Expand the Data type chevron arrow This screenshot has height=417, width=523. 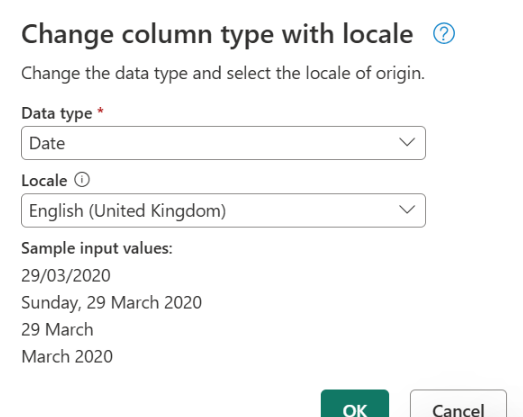coord(407,142)
